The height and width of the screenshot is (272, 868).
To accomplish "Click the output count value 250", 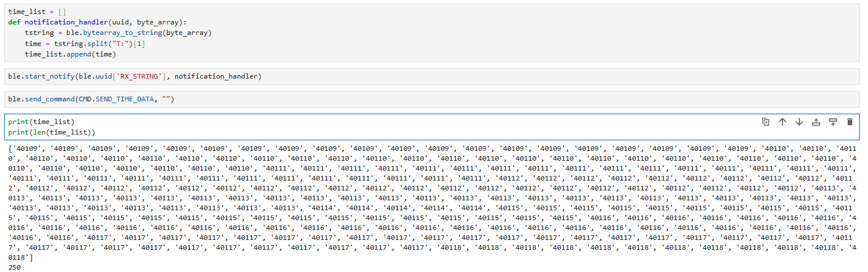I will 15,267.
